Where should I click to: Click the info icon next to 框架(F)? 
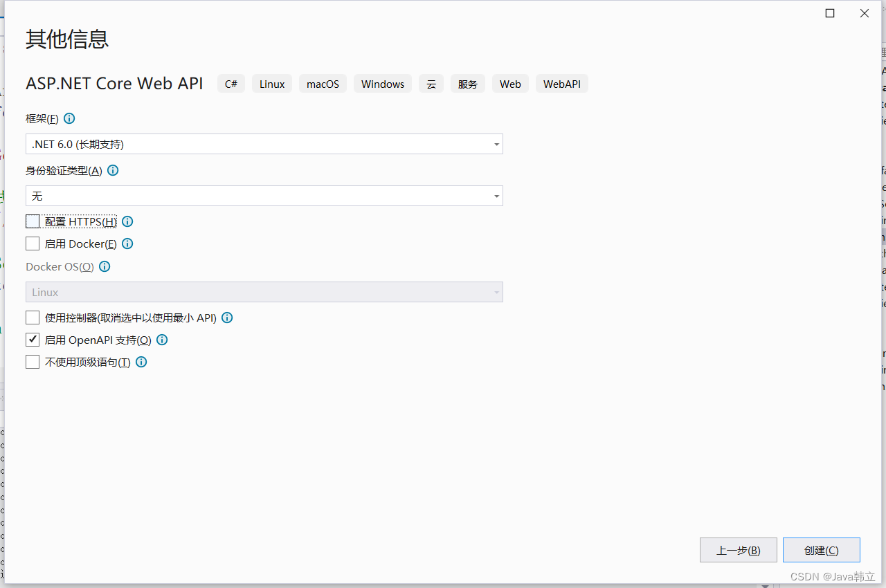(x=69, y=118)
